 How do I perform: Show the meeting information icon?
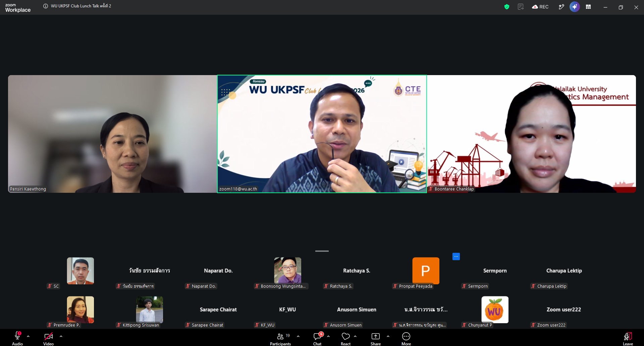[46, 6]
